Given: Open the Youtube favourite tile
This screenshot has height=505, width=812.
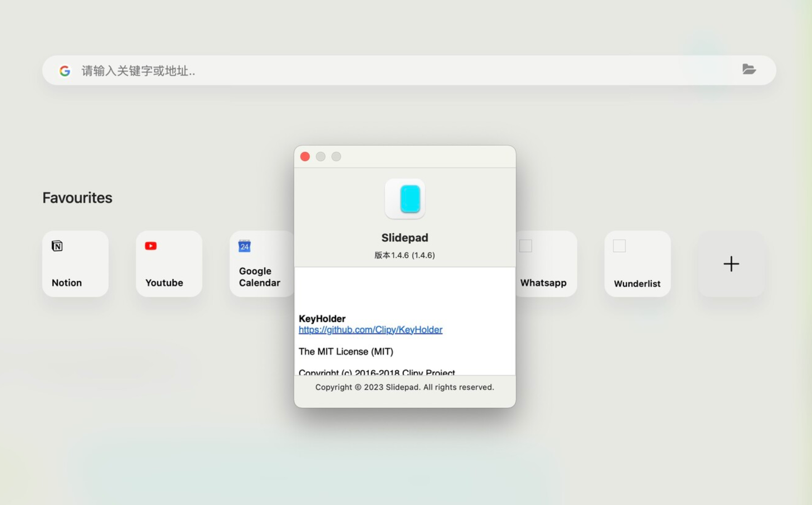Looking at the screenshot, I should [169, 264].
